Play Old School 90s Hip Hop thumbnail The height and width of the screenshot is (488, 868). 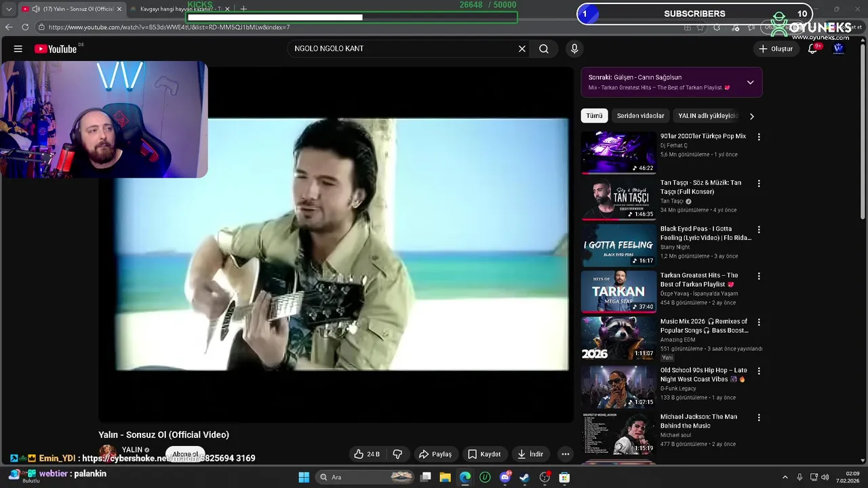click(618, 386)
